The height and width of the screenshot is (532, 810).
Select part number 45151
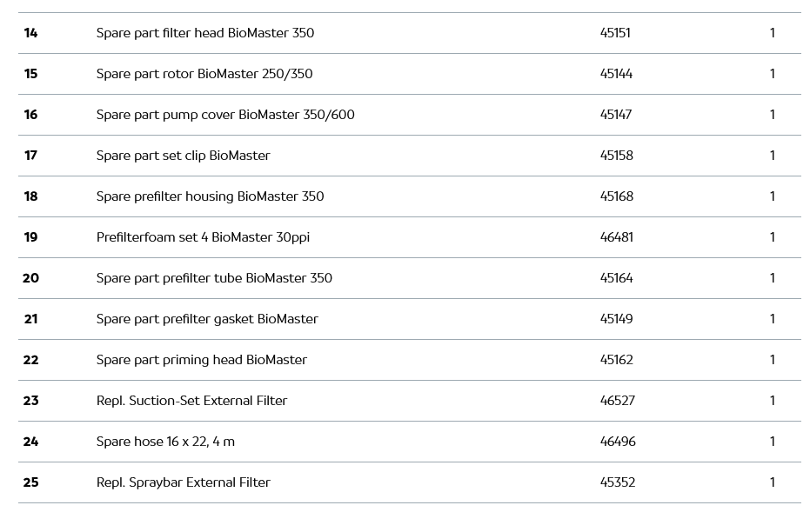[615, 33]
